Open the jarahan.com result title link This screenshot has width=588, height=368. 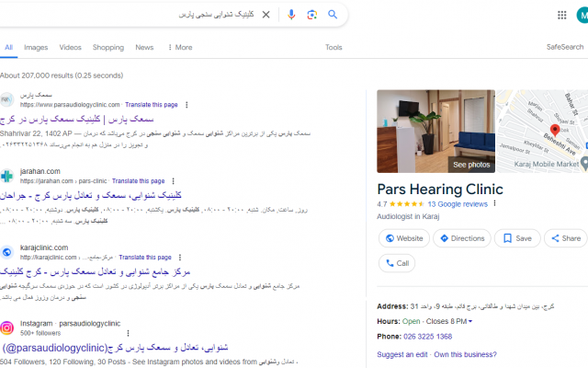pyautogui.click(x=91, y=196)
